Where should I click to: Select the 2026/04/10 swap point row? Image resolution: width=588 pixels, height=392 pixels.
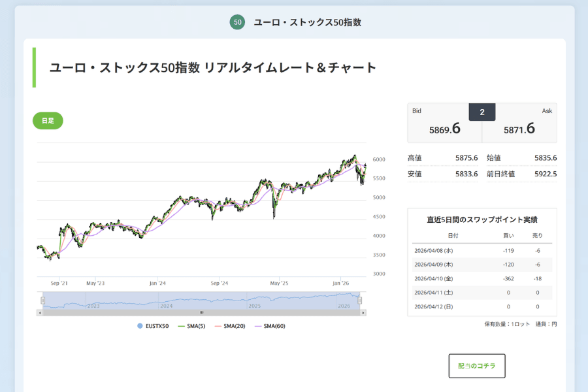coord(482,278)
